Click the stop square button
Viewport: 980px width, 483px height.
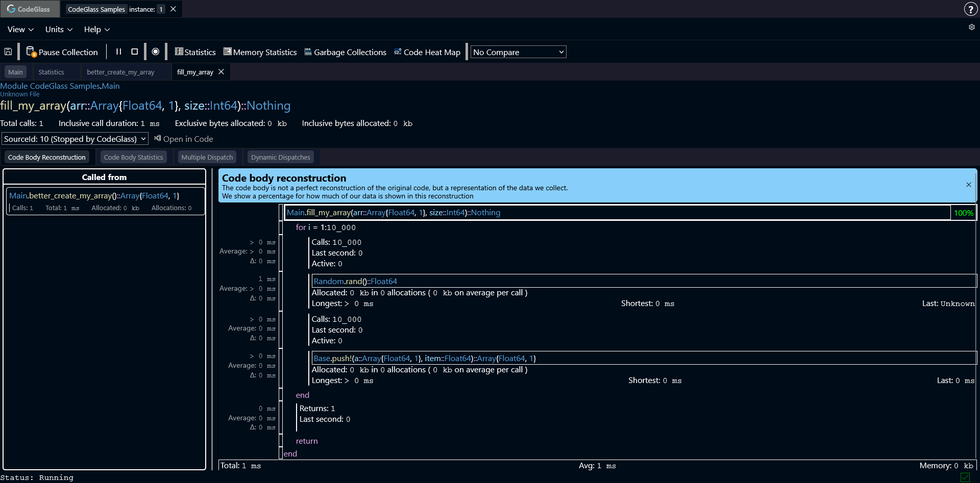point(135,52)
